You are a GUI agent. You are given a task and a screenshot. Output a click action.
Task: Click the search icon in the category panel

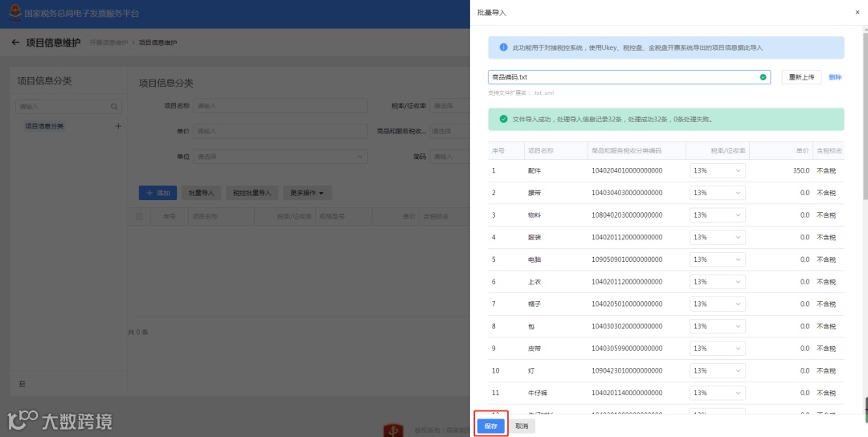[x=114, y=107]
